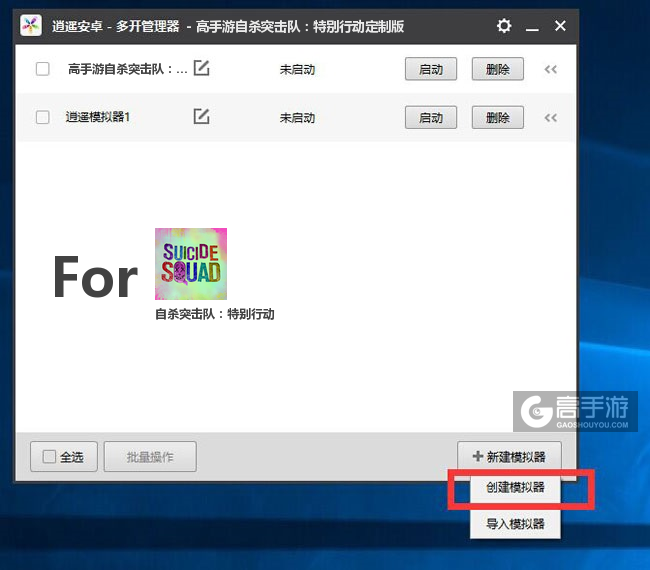The height and width of the screenshot is (570, 650).
Task: Open the 新建模拟器 dropdown button
Action: click(x=509, y=456)
